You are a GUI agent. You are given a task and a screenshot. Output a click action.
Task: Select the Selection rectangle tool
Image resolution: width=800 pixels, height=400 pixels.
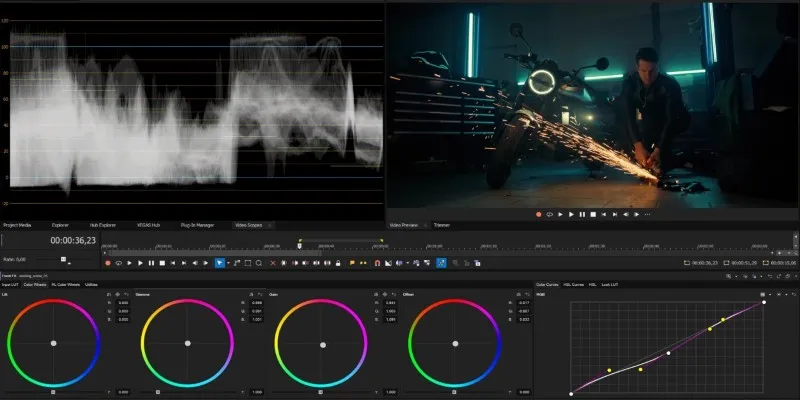248,263
